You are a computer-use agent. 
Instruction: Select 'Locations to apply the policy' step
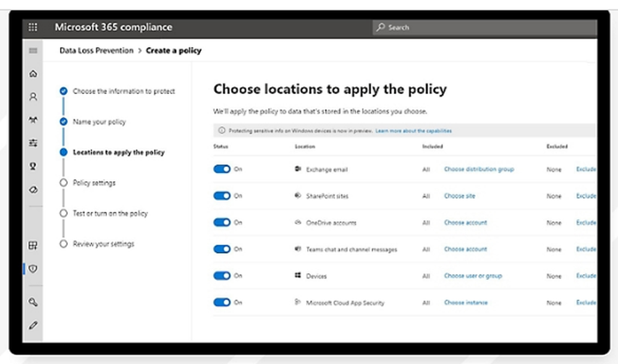point(119,152)
